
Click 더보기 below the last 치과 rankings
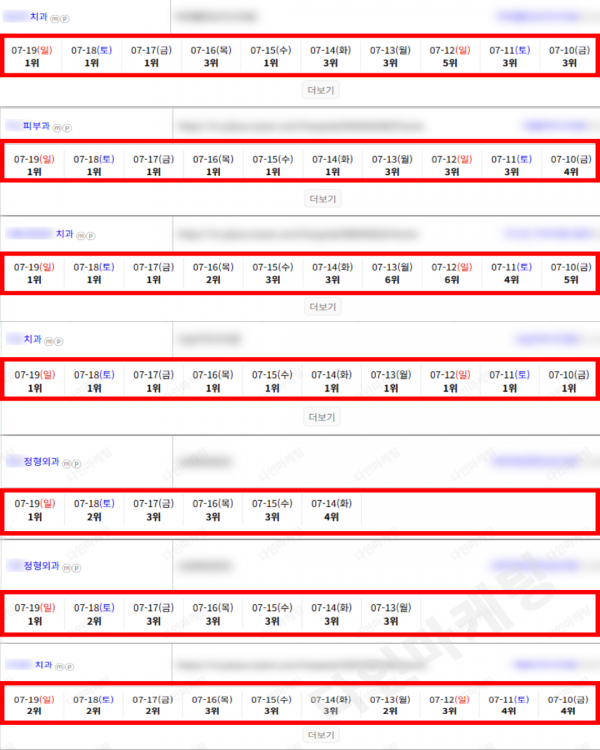pyautogui.click(x=321, y=735)
